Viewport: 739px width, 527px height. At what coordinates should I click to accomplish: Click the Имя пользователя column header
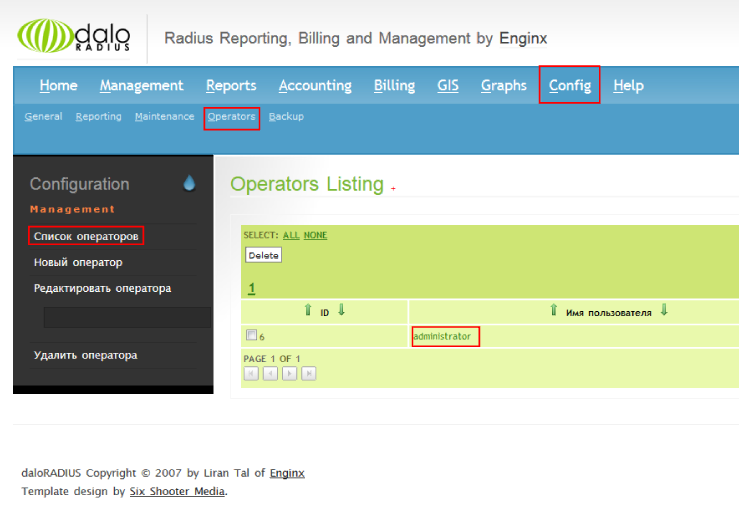[x=608, y=313]
